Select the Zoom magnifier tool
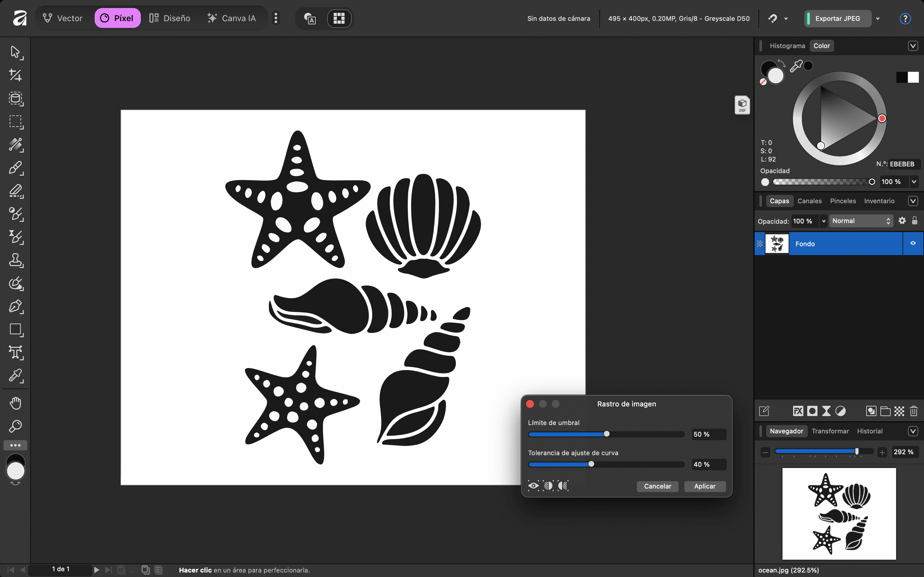Viewport: 924px width, 577px height. tap(15, 426)
